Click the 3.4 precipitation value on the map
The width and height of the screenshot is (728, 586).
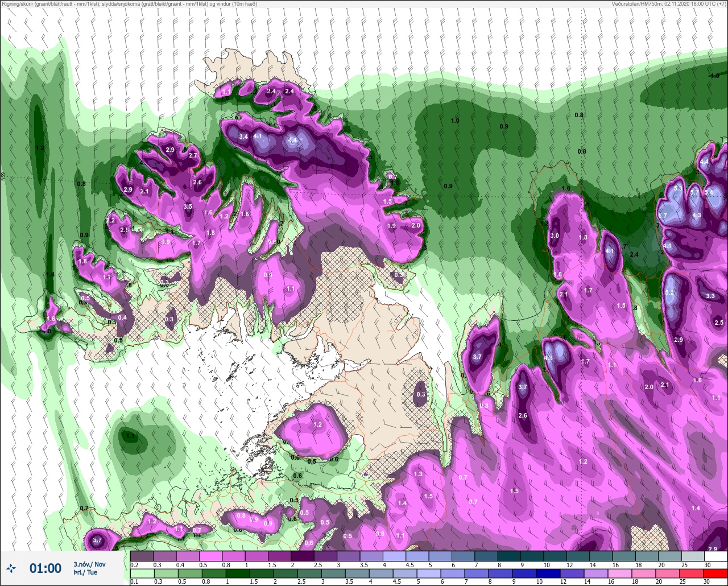243,137
